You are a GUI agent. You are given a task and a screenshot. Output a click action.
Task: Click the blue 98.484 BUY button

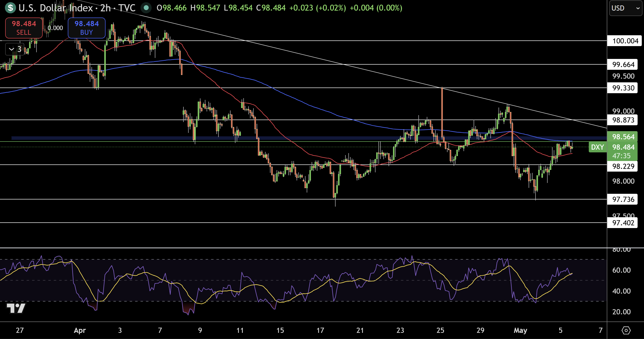(87, 28)
